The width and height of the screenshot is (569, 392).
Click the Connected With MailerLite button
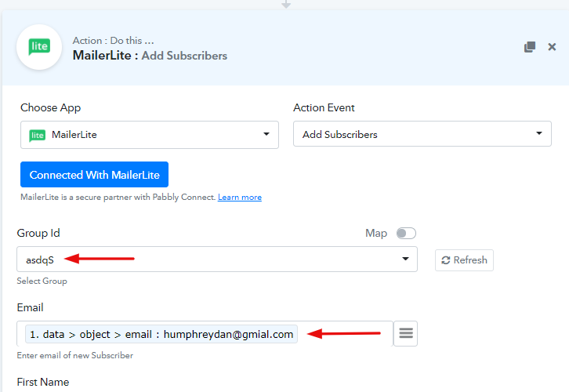94,175
